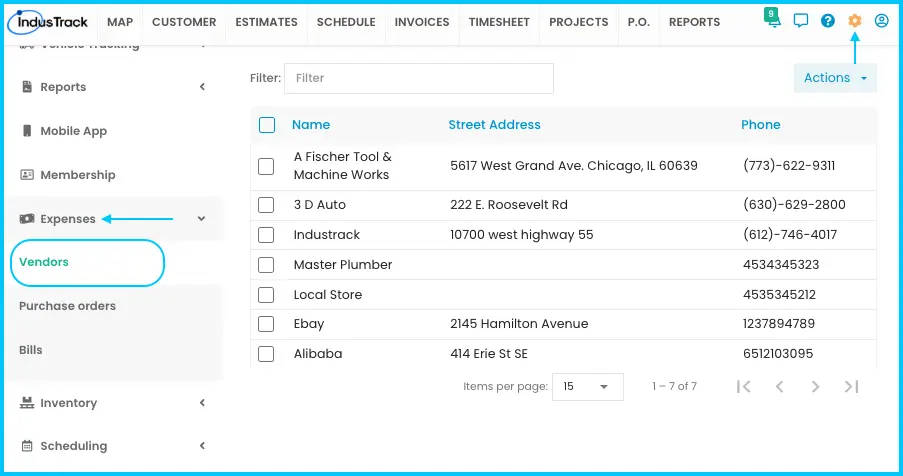Viewport: 903px width, 476px height.
Task: Go to the next page arrow
Action: 815,386
